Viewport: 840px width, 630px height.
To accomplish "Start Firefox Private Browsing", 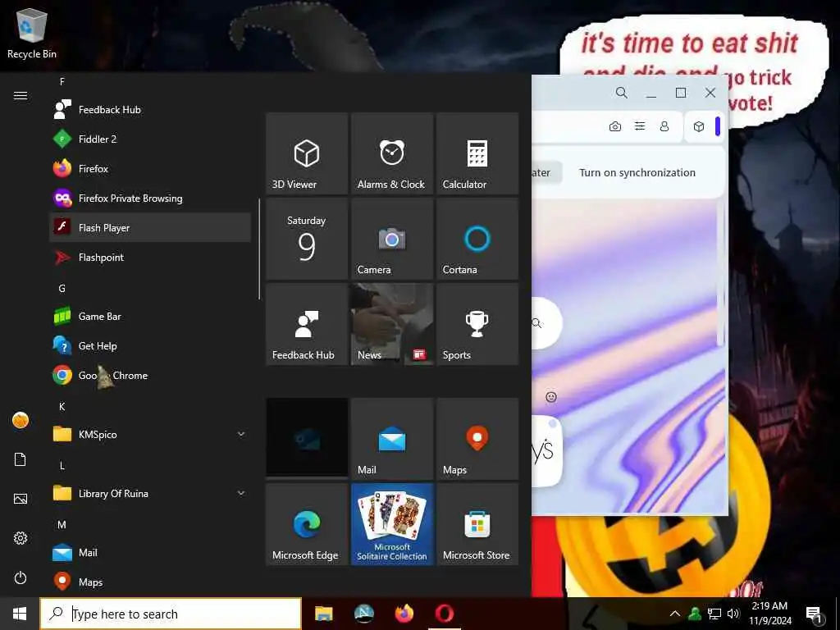I will click(150, 199).
